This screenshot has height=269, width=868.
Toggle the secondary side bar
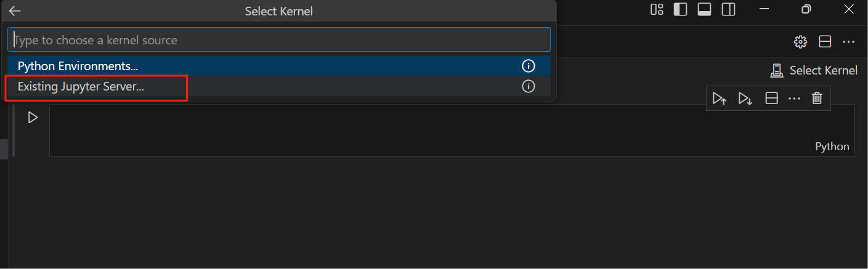(x=729, y=9)
